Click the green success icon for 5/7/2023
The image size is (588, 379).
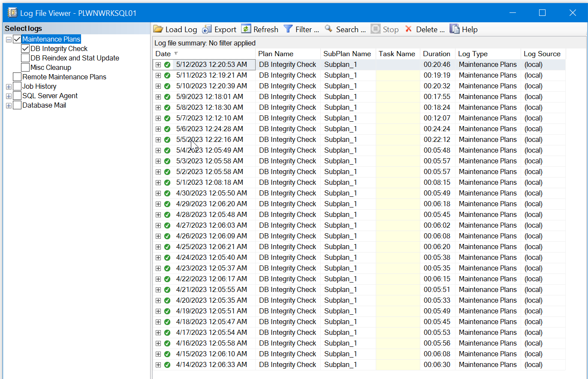[167, 118]
